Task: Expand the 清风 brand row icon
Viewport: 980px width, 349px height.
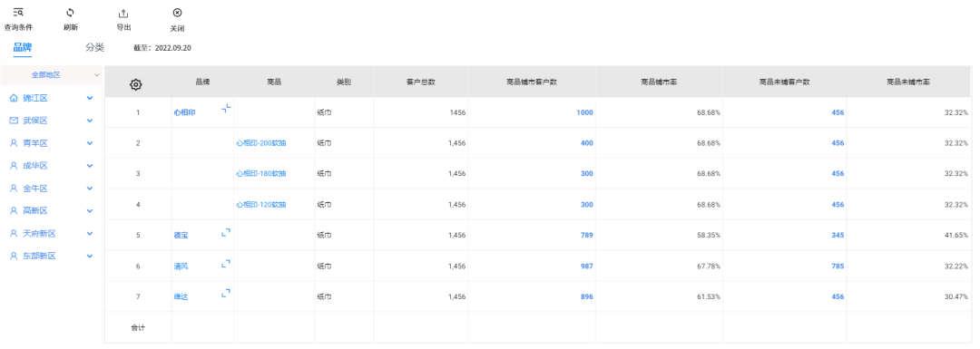Action: tap(226, 264)
